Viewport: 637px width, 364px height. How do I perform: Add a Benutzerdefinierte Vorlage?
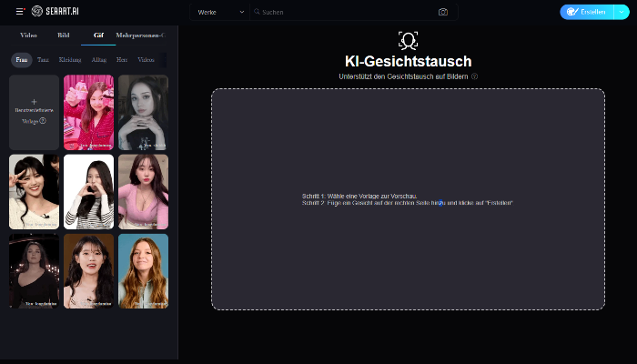[35, 112]
